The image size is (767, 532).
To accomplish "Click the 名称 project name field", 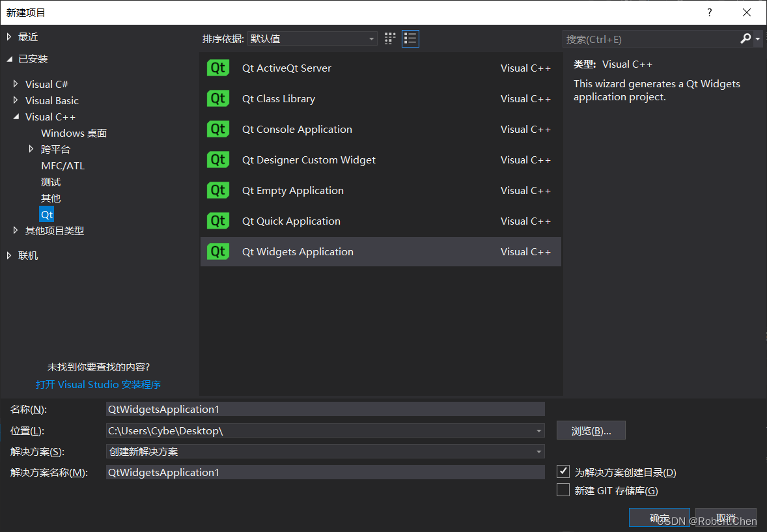I will (326, 409).
